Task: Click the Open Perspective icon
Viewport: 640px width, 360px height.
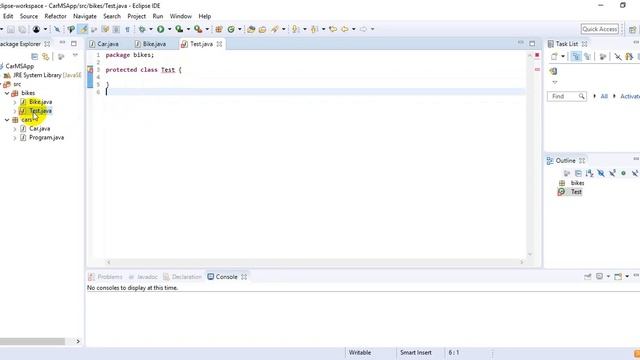Action: click(x=633, y=29)
